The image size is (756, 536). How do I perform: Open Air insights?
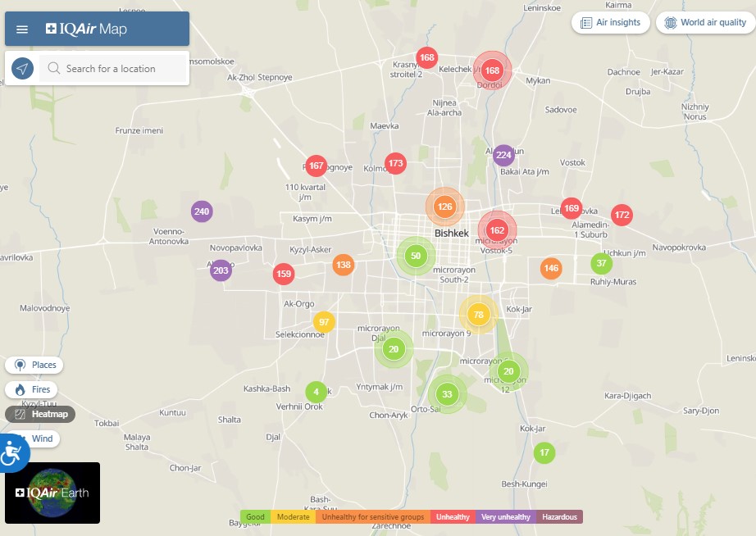point(611,23)
